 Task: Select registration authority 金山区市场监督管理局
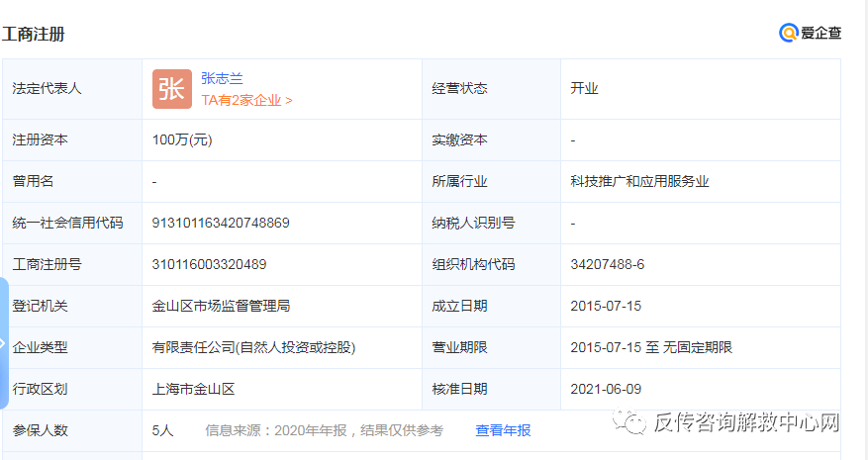click(221, 306)
